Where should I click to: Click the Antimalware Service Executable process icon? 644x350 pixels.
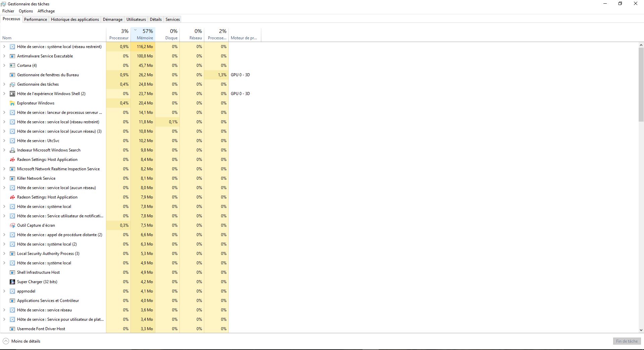coord(12,56)
